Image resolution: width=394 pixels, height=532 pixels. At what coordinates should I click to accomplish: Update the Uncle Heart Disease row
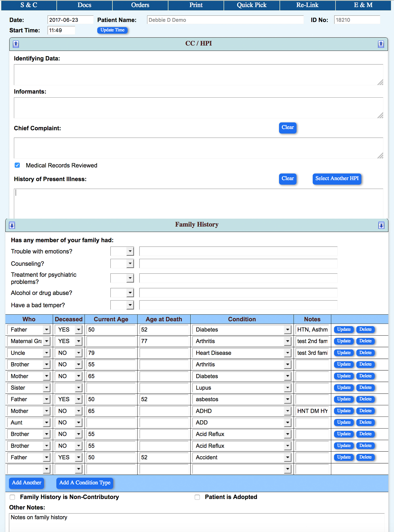pos(344,353)
